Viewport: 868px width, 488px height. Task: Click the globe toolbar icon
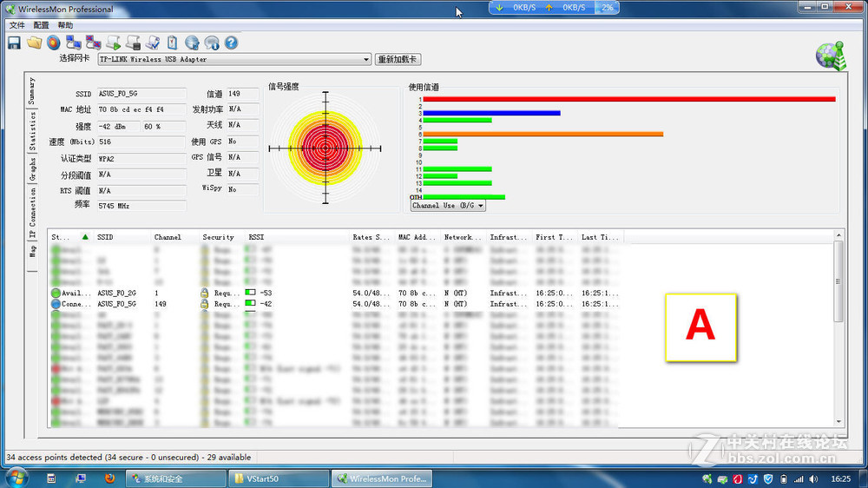pos(191,43)
